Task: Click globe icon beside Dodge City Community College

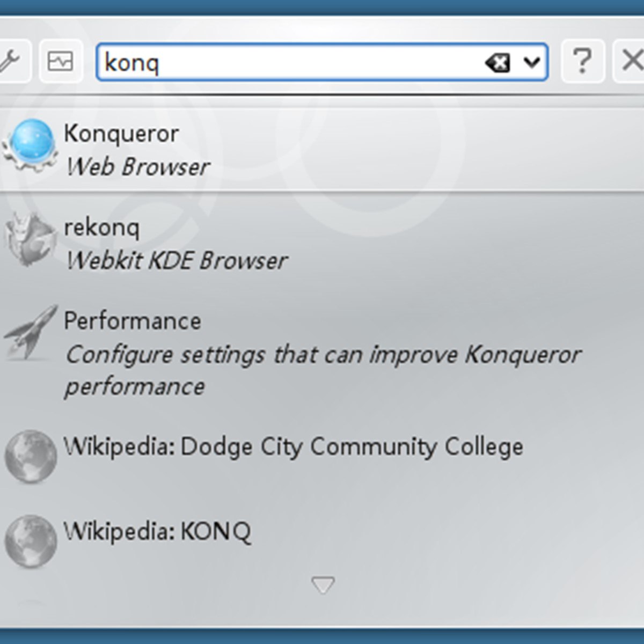Action: click(x=31, y=456)
